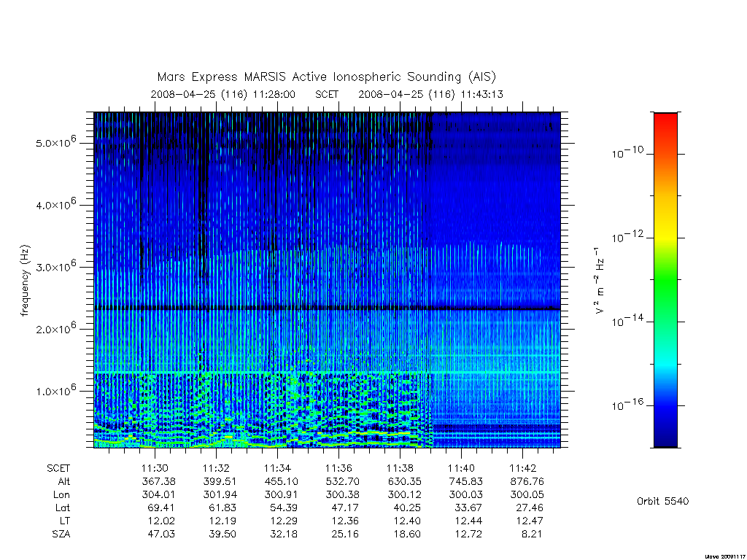
Task: Click the frequency (Hz) axis label
Action: tap(26, 281)
